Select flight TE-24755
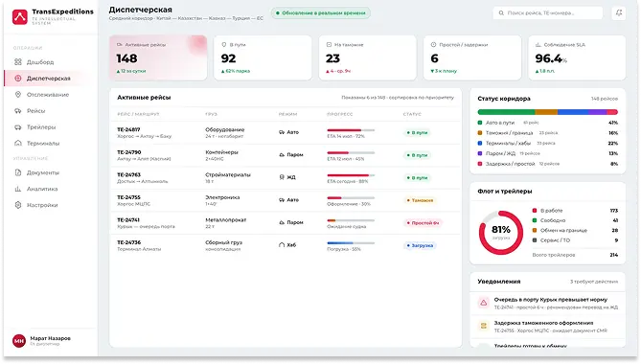The width and height of the screenshot is (641, 364). pos(286,200)
